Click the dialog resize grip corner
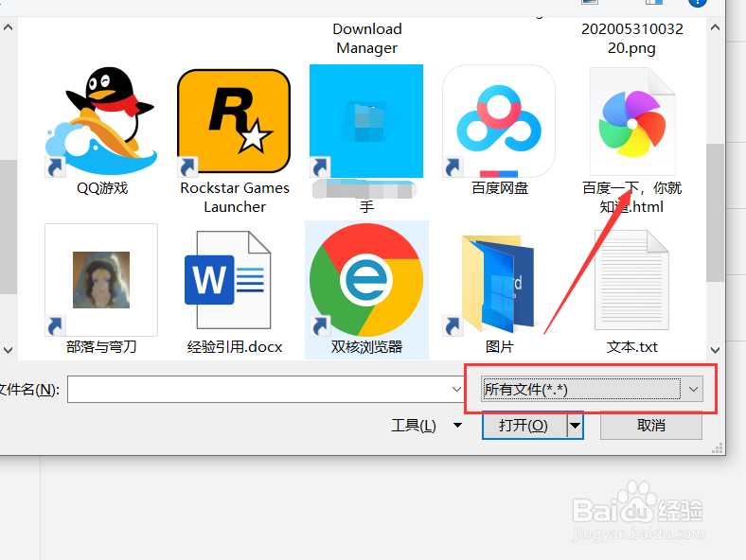The width and height of the screenshot is (746, 560). [x=718, y=447]
